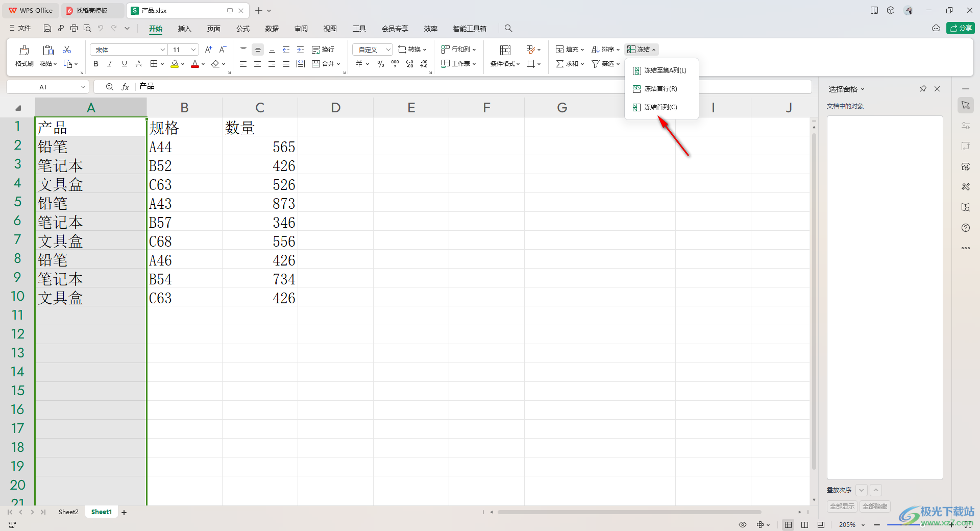Click the fx insert function icon
Screen dimensions: 980x531
[125, 87]
